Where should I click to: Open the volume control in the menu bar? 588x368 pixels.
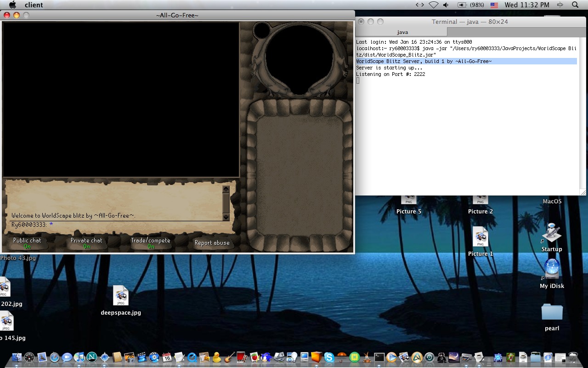[446, 5]
